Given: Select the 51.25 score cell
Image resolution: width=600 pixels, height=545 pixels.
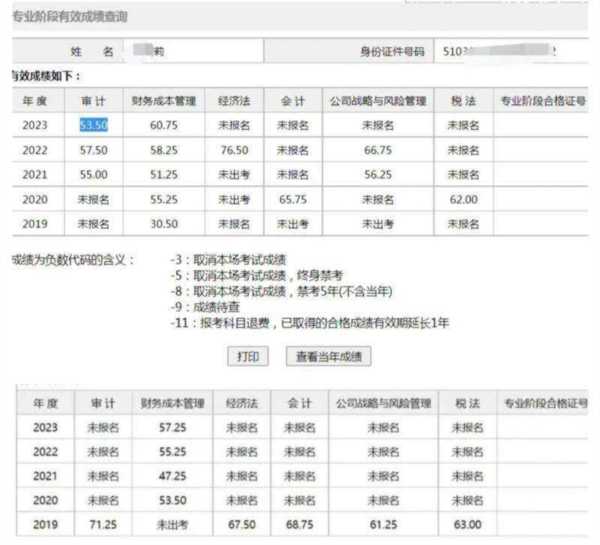Looking at the screenshot, I should pos(164,175).
